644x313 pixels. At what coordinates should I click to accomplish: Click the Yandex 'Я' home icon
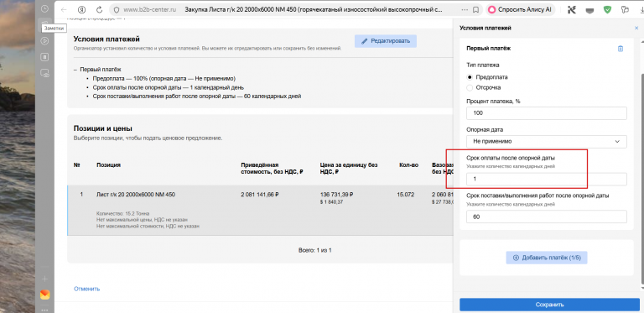tap(82, 10)
